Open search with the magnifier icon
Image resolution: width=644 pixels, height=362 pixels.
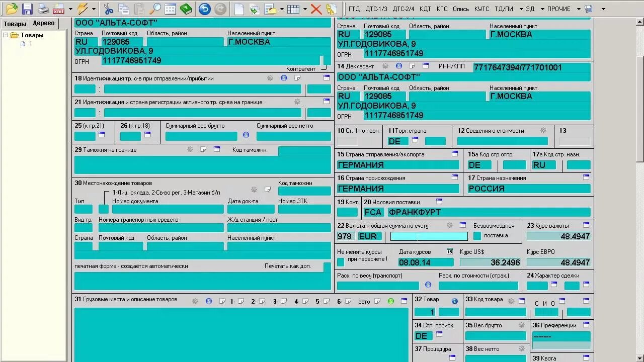[154, 9]
